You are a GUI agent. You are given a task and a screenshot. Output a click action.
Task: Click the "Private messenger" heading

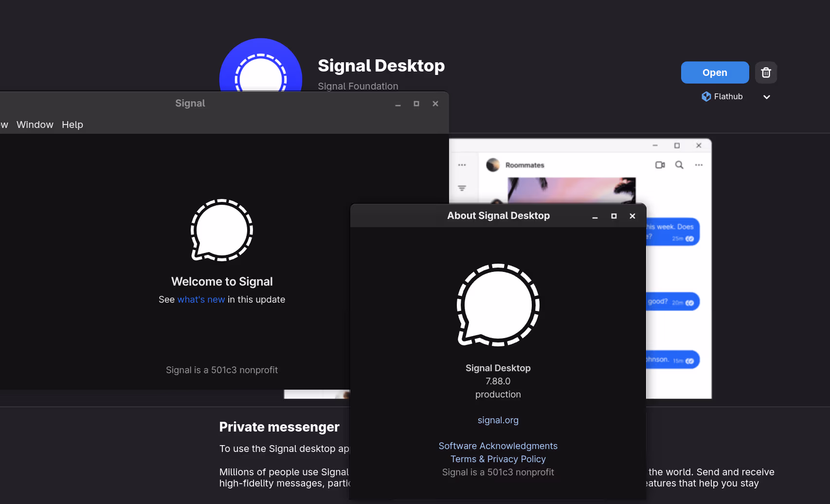click(279, 427)
